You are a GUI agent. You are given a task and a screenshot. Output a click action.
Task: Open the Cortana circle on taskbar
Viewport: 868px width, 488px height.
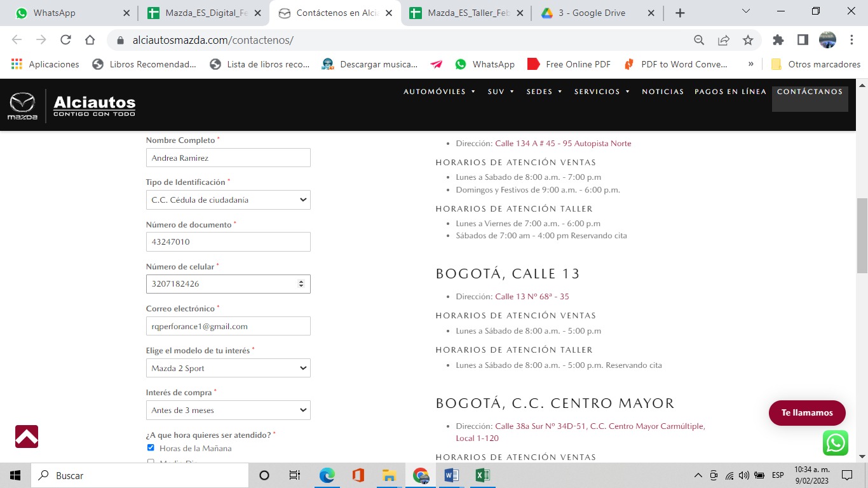(264, 475)
